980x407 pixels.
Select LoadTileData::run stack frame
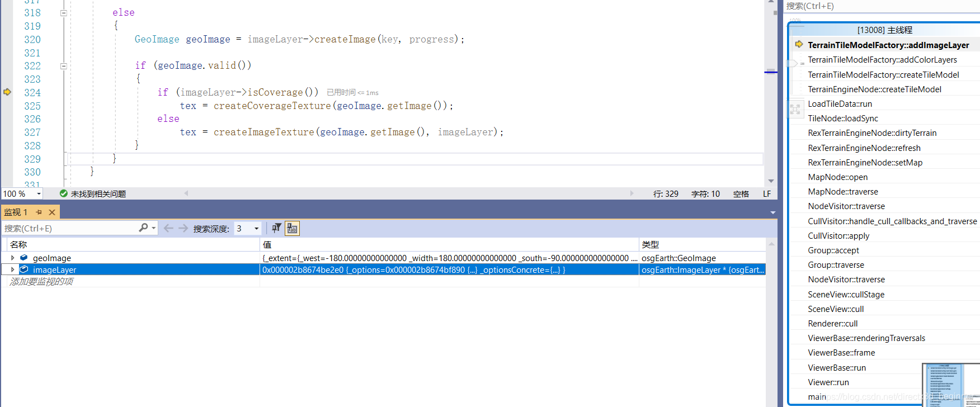coord(840,104)
